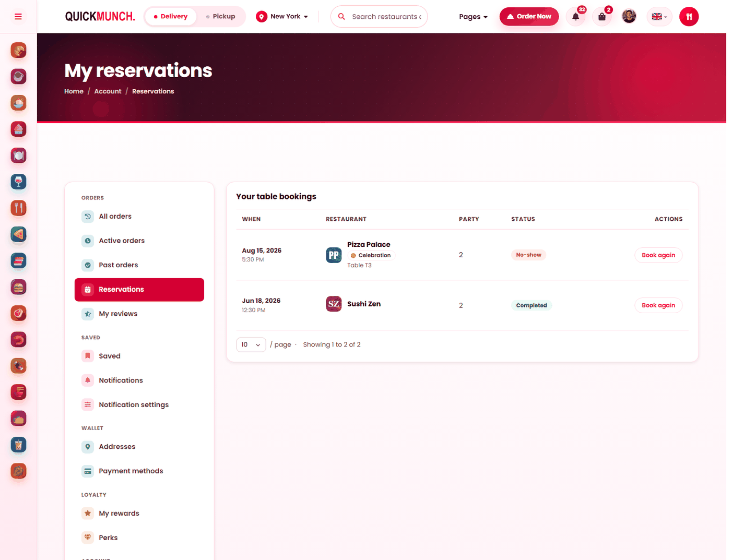Image resolution: width=731 pixels, height=560 pixels.
Task: Open the hamburger menu in the top-left corner
Action: pos(18,17)
